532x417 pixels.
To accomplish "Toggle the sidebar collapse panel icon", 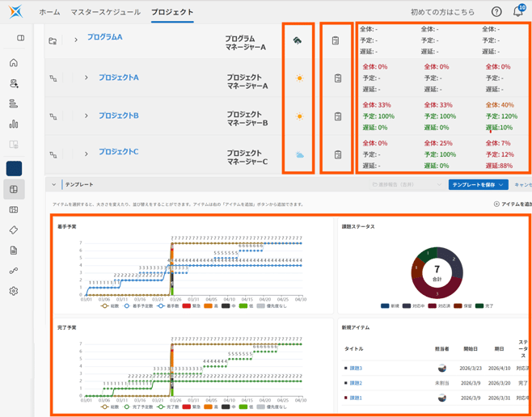I will (x=21, y=38).
